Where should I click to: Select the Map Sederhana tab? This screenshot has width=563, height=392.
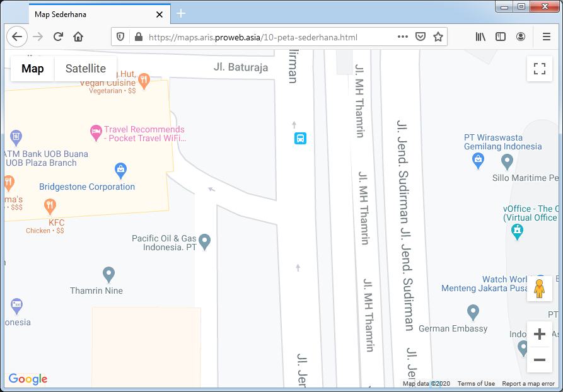(x=100, y=14)
